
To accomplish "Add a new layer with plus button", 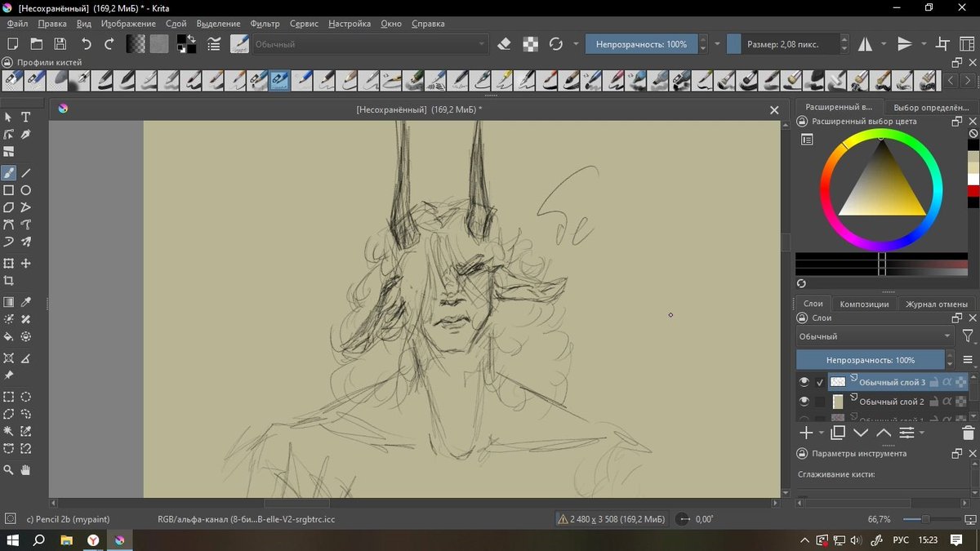I will 806,433.
